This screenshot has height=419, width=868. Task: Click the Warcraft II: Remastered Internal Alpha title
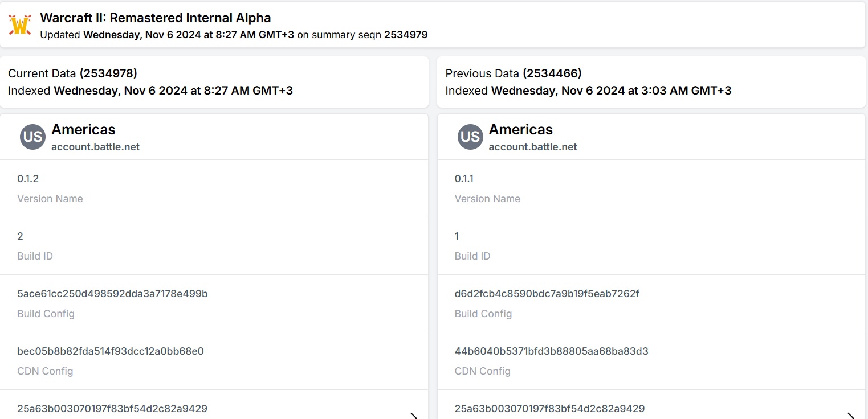click(155, 18)
